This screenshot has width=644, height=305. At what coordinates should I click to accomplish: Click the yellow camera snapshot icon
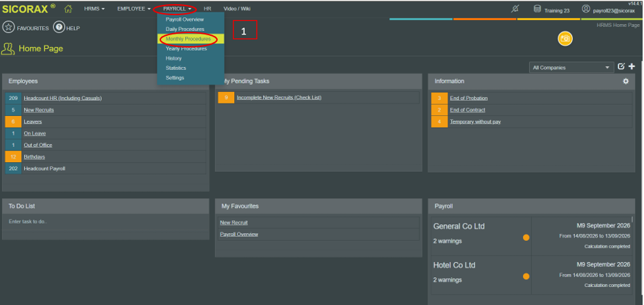coord(565,39)
